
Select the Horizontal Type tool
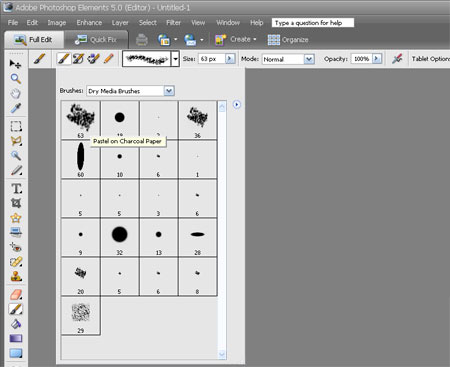16,189
